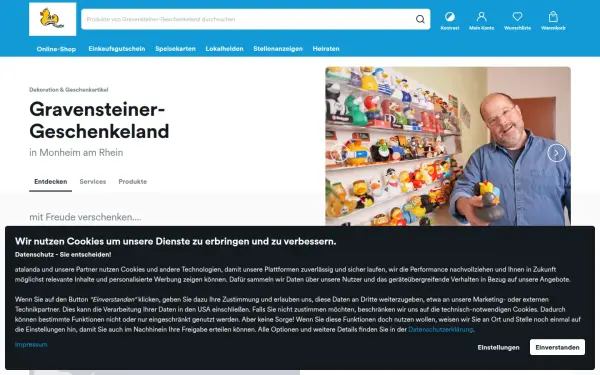Go to Lokalhelden in navigation
The image size is (600, 375).
pyautogui.click(x=224, y=49)
